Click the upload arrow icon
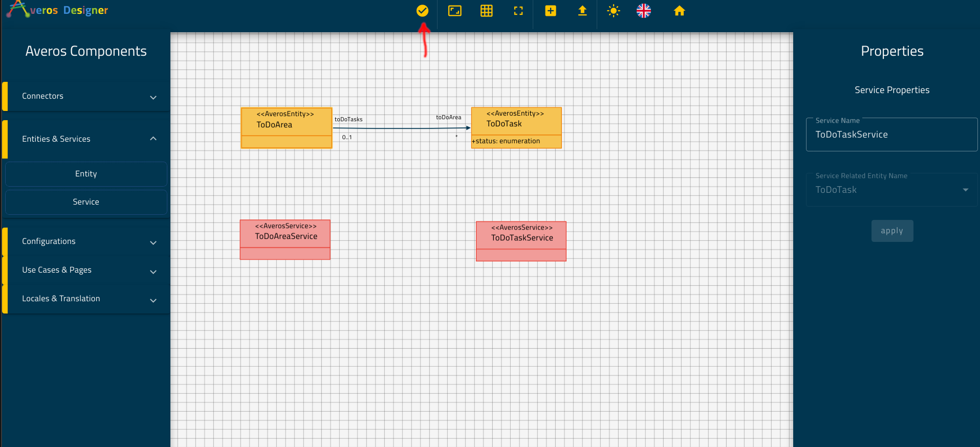980x447 pixels. click(x=582, y=11)
